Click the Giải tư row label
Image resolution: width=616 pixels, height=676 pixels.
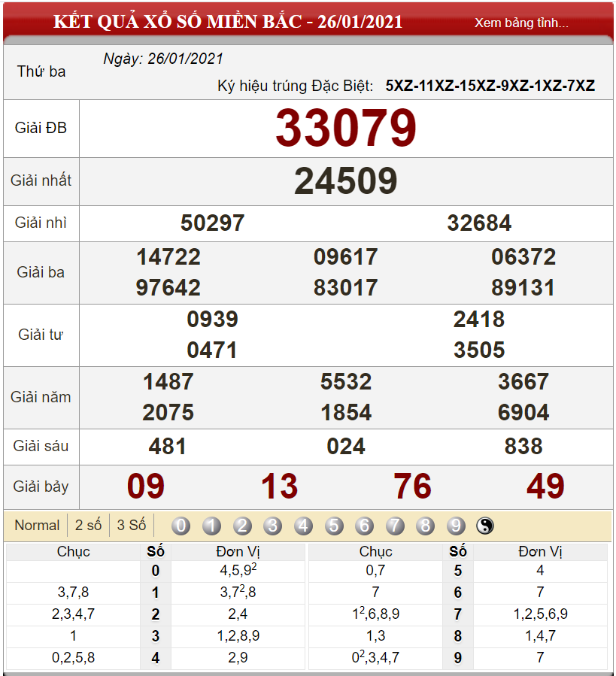pyautogui.click(x=41, y=335)
